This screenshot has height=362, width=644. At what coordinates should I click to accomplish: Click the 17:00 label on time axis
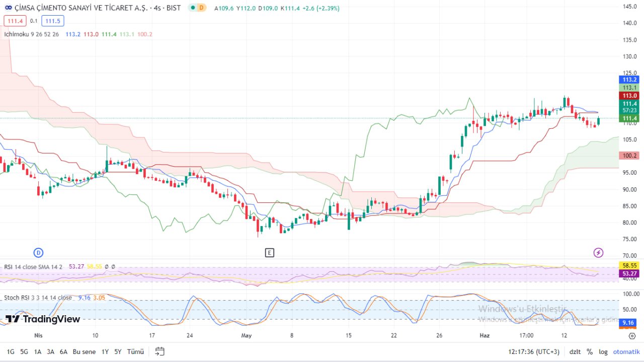(x=526, y=335)
